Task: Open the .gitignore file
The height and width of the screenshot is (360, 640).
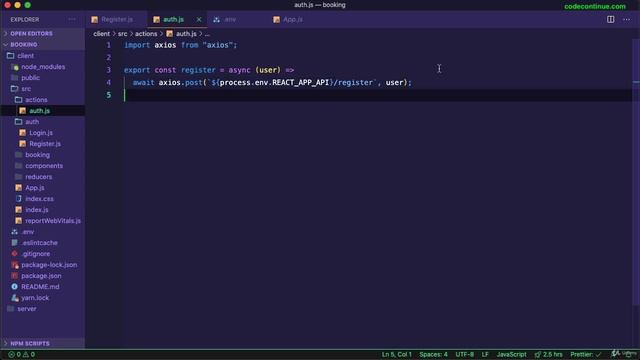Action: click(42, 254)
